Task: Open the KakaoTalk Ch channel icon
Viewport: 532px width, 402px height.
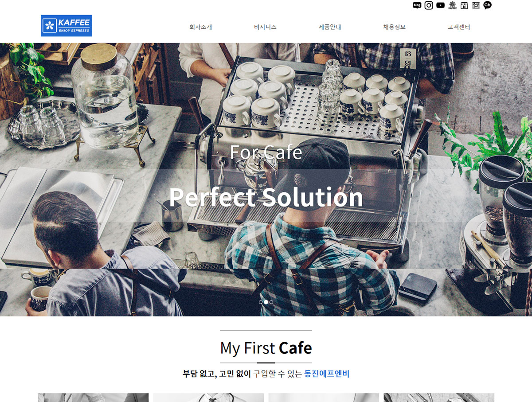Action: [x=487, y=5]
